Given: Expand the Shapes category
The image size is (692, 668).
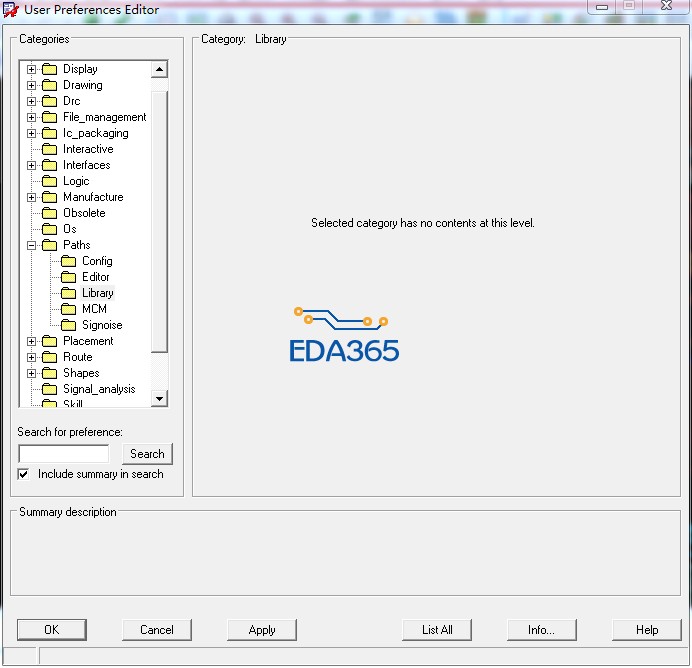Looking at the screenshot, I should (x=31, y=373).
